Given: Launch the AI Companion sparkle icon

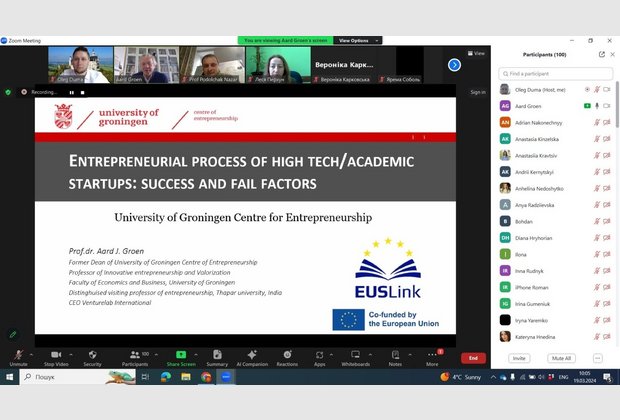Looking at the screenshot, I should [252, 354].
